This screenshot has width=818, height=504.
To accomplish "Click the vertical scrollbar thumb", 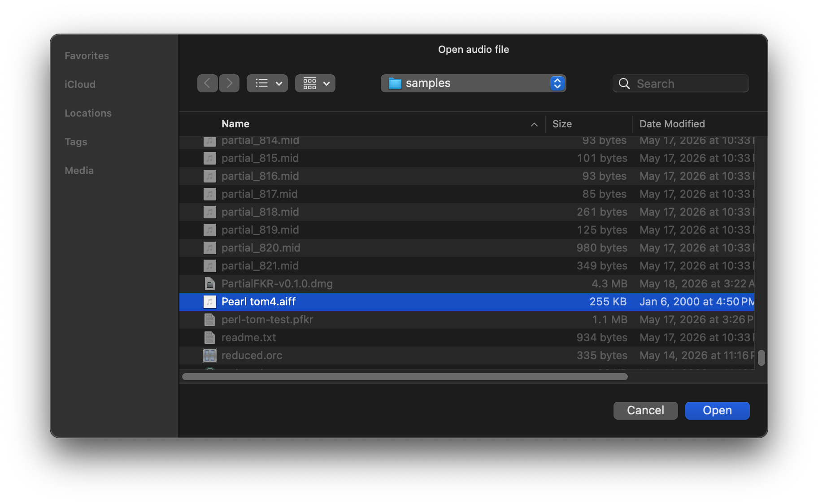I will (761, 358).
